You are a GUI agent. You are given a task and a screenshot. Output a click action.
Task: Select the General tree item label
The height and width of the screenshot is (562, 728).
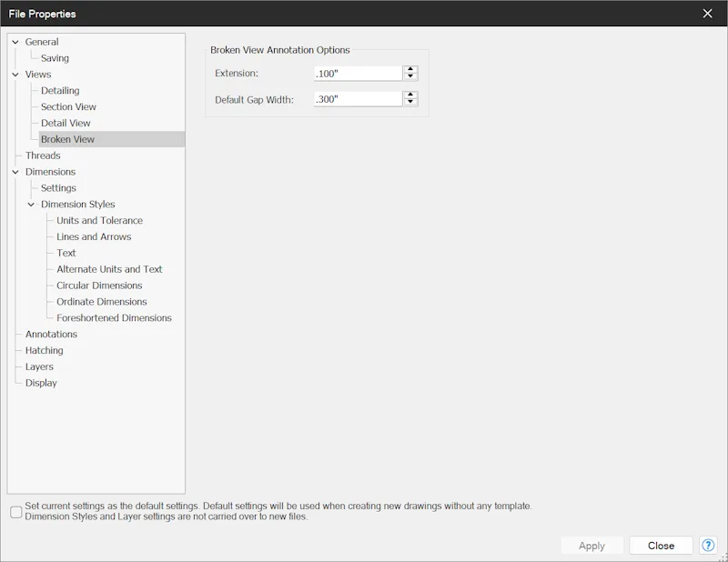(42, 42)
